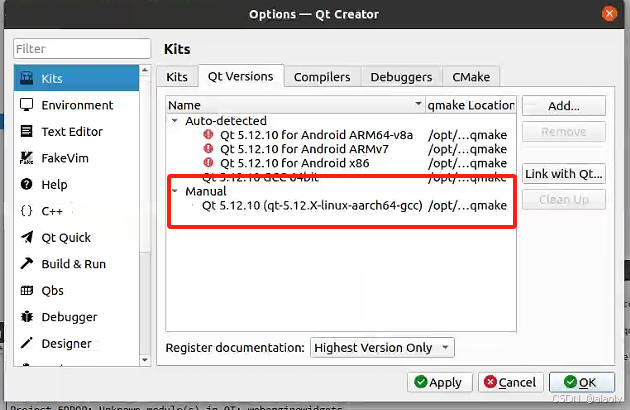
Task: Click Name column sort arrow
Action: [x=418, y=104]
